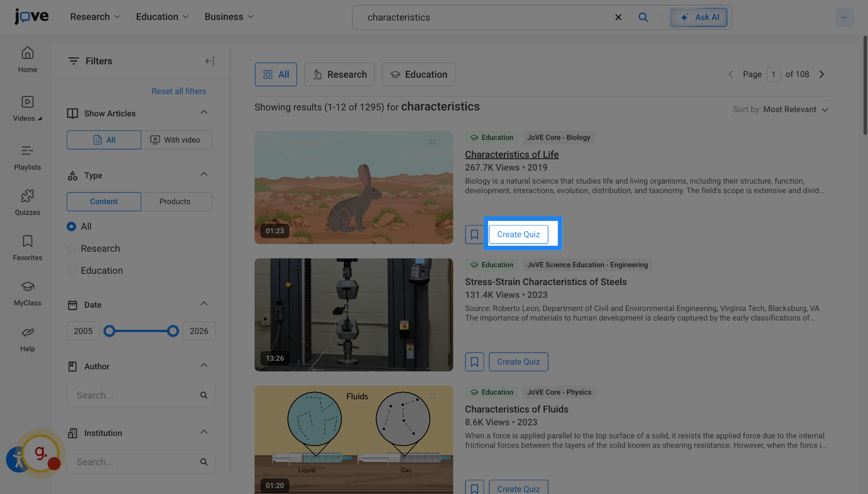Bookmark the Characteristics of Life video
868x494 pixels.
pyautogui.click(x=474, y=234)
